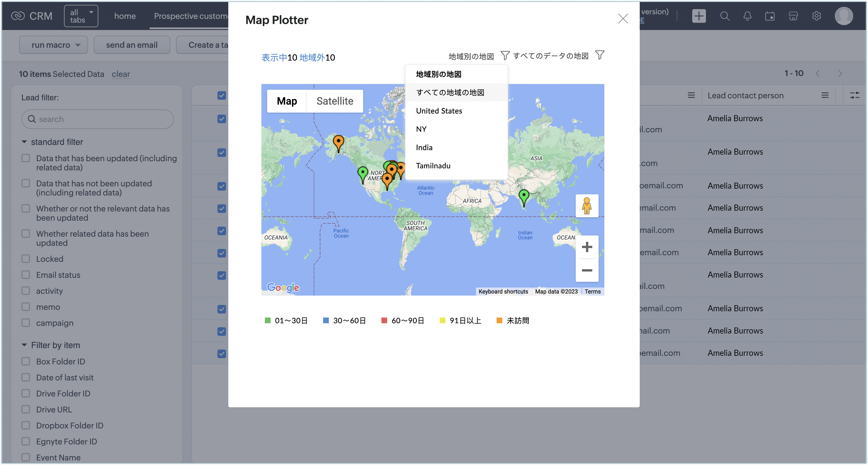
Task: Click the orange pin in Alaska
Action: 338,144
